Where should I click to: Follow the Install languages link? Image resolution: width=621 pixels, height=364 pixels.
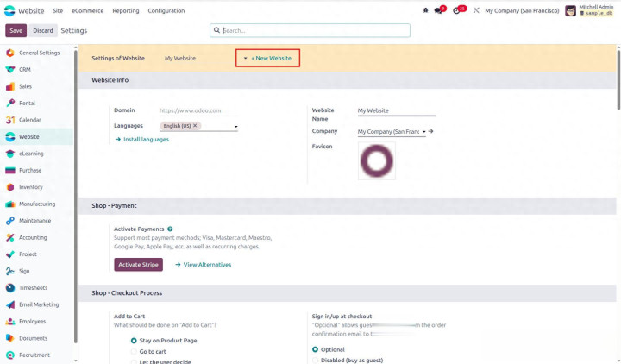[142, 140]
